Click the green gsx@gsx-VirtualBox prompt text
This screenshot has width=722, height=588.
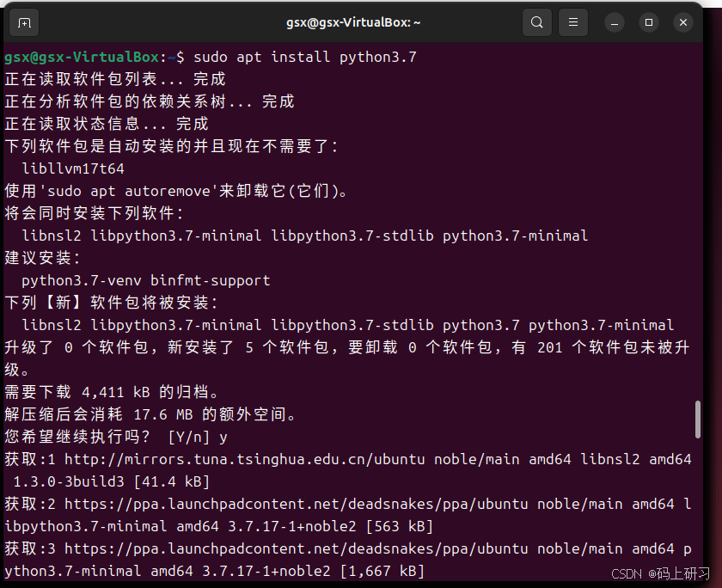82,57
